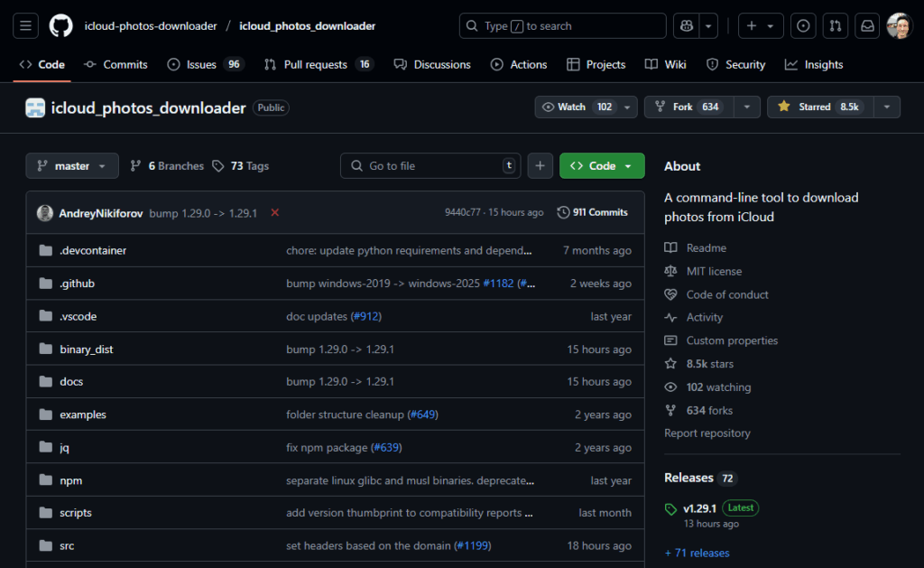Focus the Go to file input
Image resolution: width=924 pixels, height=568 pixels.
(x=430, y=166)
